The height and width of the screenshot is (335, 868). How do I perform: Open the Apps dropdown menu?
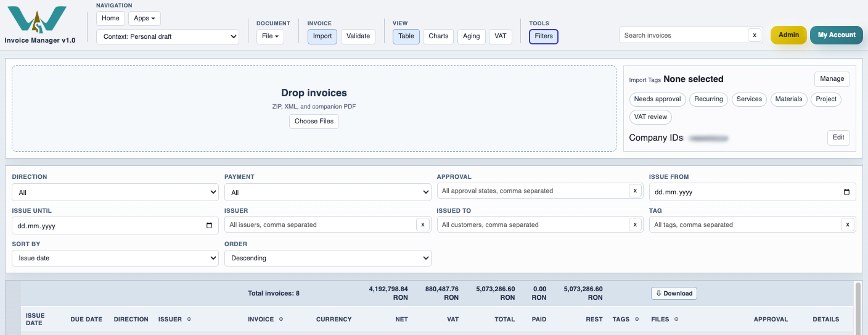coord(144,19)
